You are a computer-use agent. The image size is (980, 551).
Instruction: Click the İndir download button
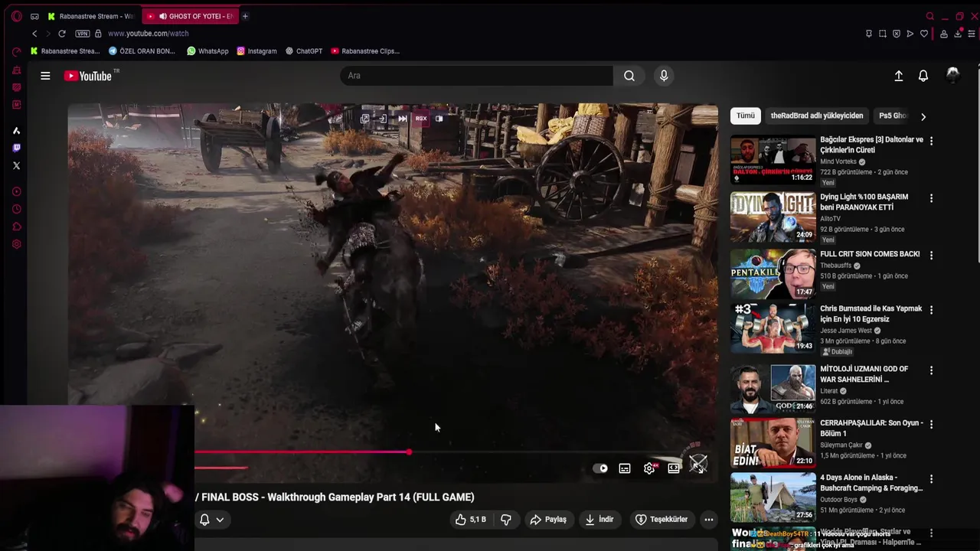point(599,520)
